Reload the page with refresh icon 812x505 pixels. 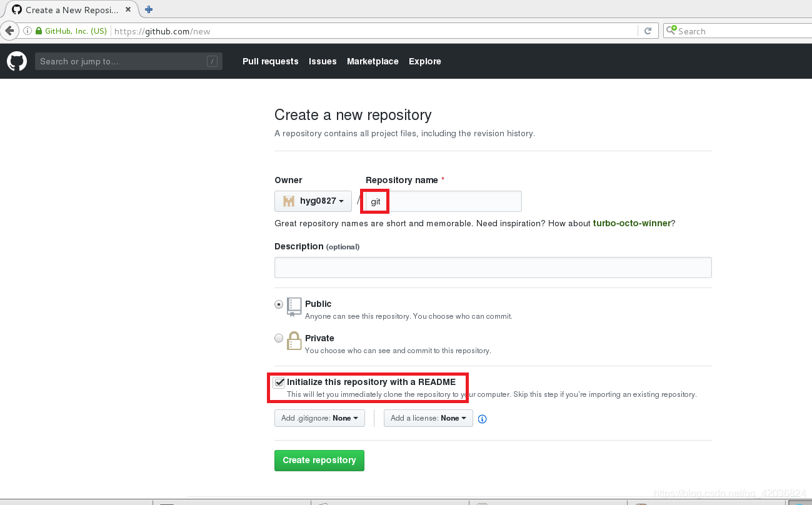point(648,31)
